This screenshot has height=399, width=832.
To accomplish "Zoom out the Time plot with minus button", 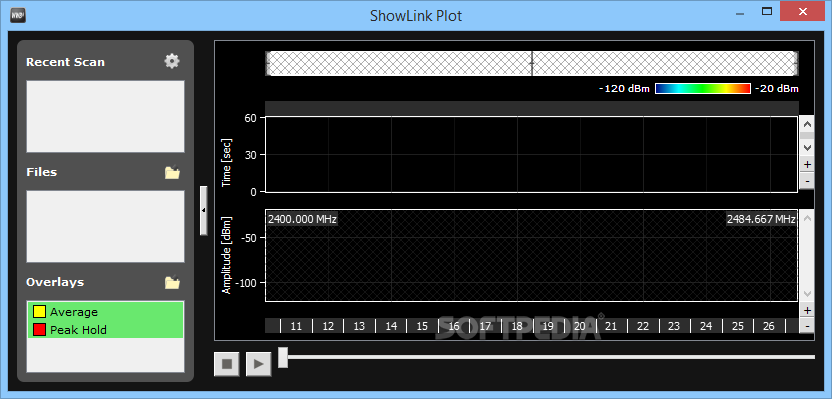I will click(808, 181).
